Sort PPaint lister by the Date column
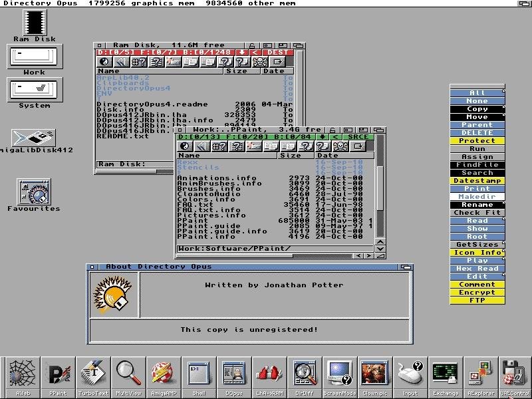Image resolution: width=532 pixels, height=399 pixels. (344, 156)
